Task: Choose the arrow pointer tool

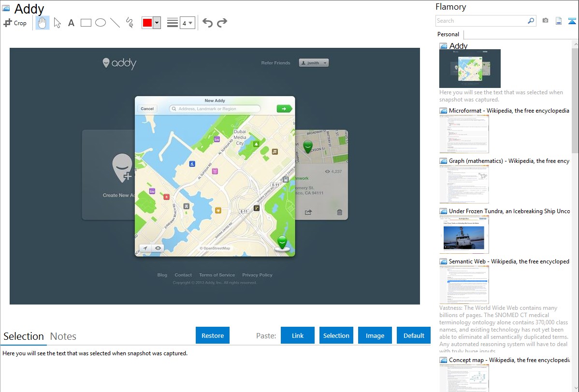Action: [57, 23]
